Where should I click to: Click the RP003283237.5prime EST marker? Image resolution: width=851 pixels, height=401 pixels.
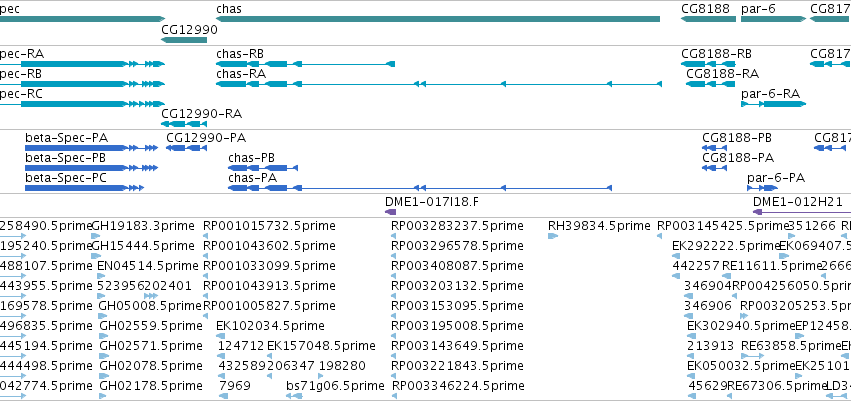[x=393, y=236]
